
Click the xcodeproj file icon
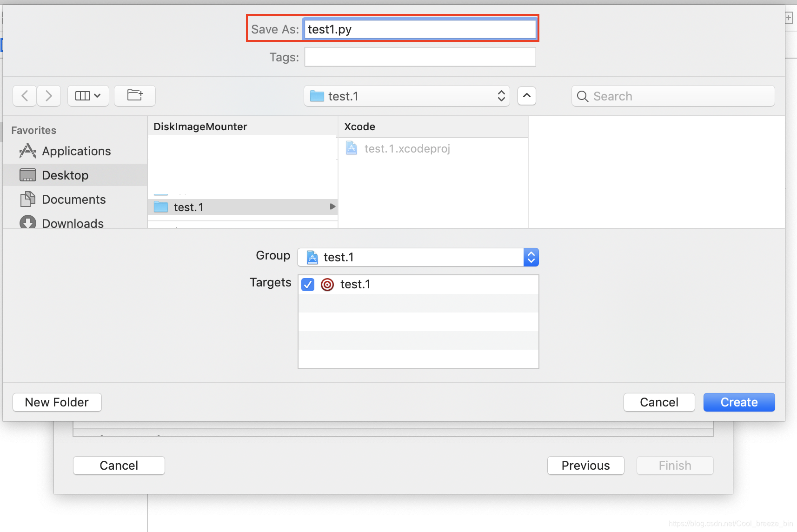click(x=352, y=148)
